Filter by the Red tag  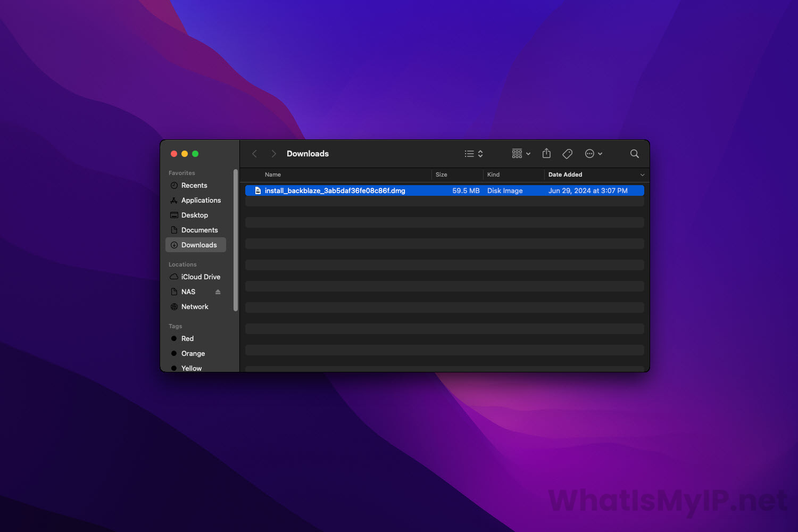pos(187,338)
